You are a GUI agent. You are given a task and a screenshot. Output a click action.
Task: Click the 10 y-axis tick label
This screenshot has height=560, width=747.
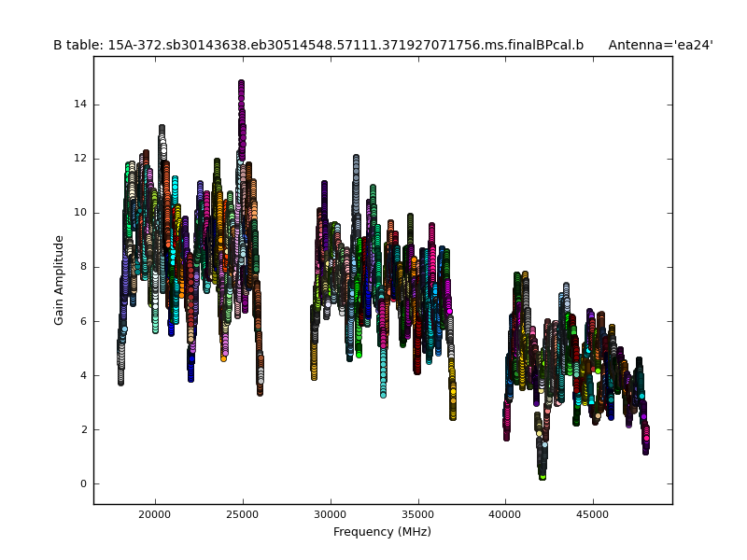click(x=81, y=213)
